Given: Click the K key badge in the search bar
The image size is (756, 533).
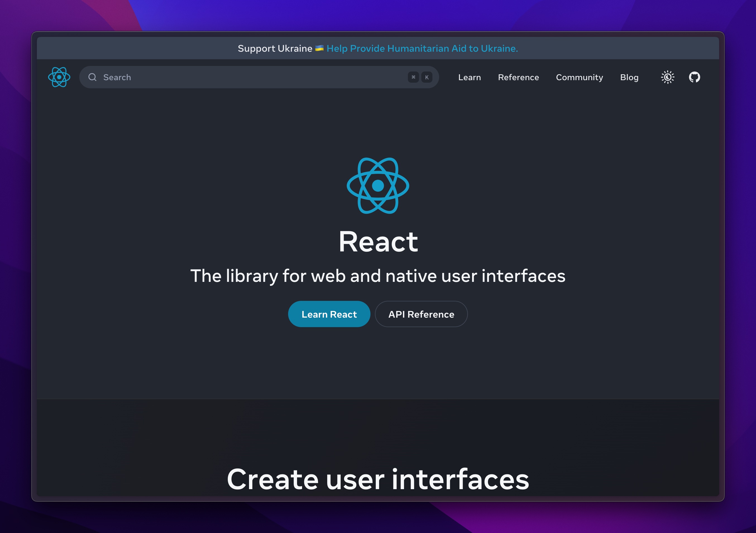Looking at the screenshot, I should pyautogui.click(x=427, y=77).
